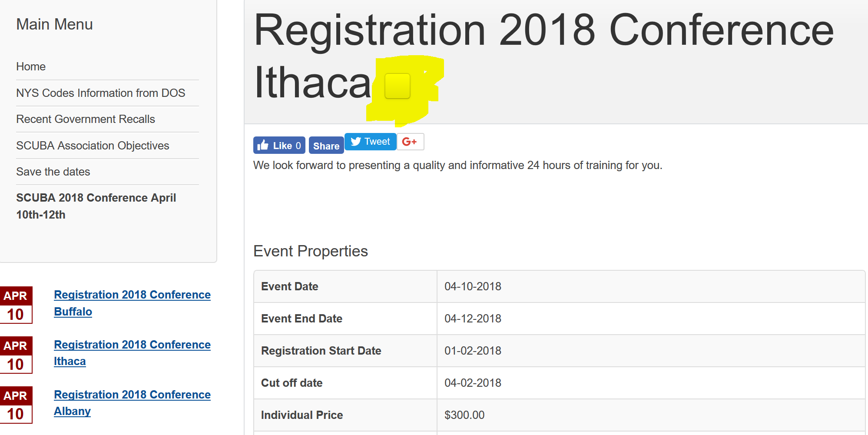Click the yellow highlighted square beside Ithaca
The height and width of the screenshot is (435, 868).
pos(398,86)
